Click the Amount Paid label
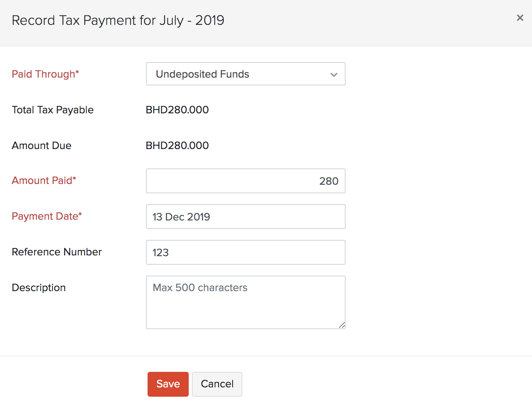This screenshot has width=532, height=406. (43, 180)
